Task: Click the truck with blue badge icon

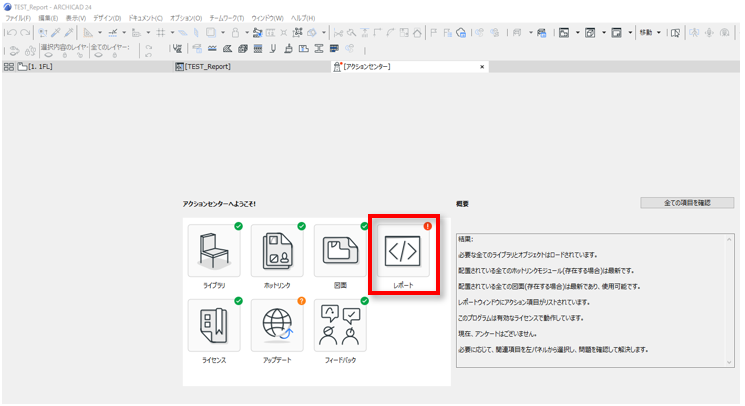Action: click(x=542, y=33)
